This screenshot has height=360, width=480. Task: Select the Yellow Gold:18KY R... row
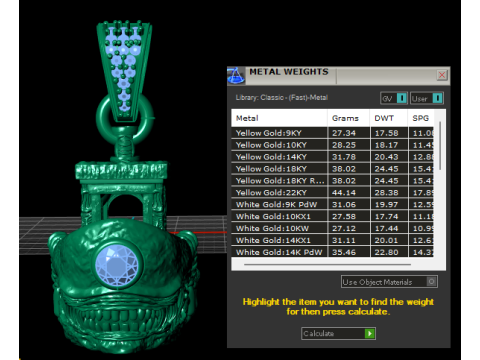(332, 181)
